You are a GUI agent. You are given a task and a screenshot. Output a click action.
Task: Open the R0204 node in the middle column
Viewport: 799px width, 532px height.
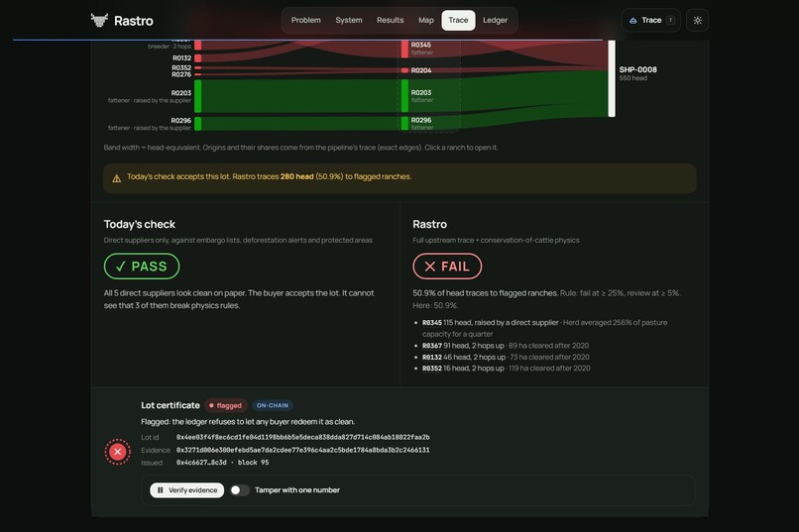(x=404, y=70)
